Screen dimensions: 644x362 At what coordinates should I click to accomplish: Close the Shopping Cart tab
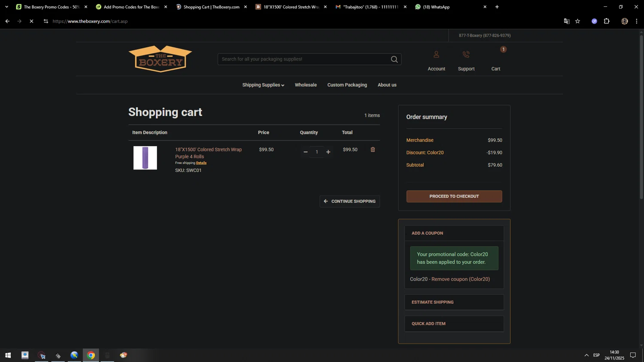[246, 7]
